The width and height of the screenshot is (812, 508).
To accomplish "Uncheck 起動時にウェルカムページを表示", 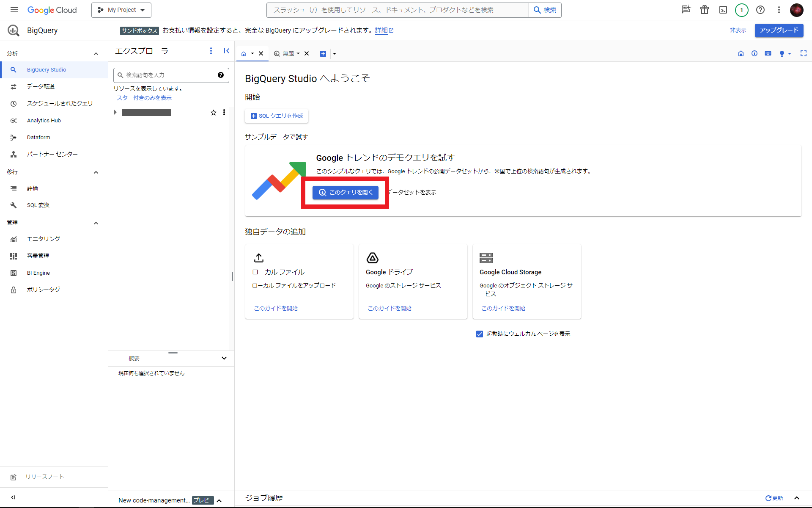I will tap(479, 334).
